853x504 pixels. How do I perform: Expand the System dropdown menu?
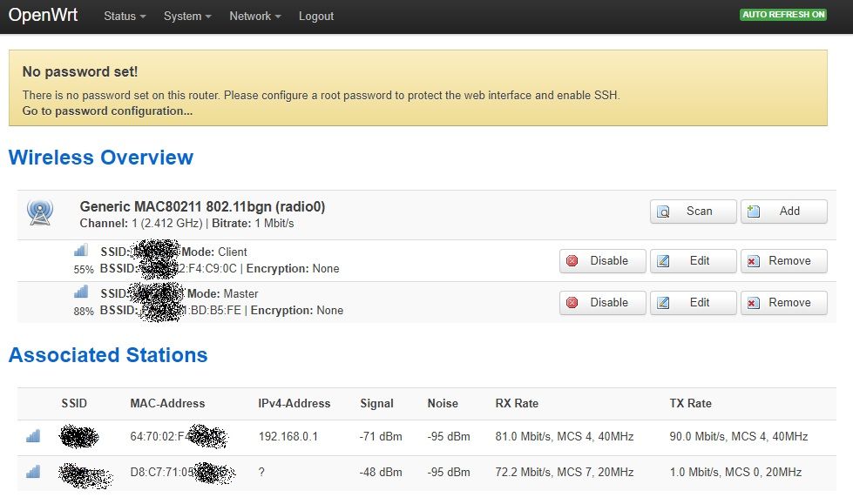coord(187,17)
